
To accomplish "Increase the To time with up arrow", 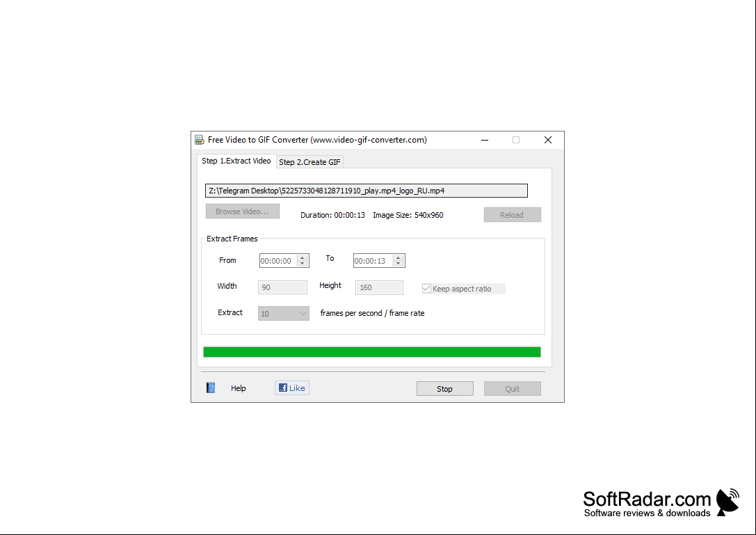I will (399, 257).
